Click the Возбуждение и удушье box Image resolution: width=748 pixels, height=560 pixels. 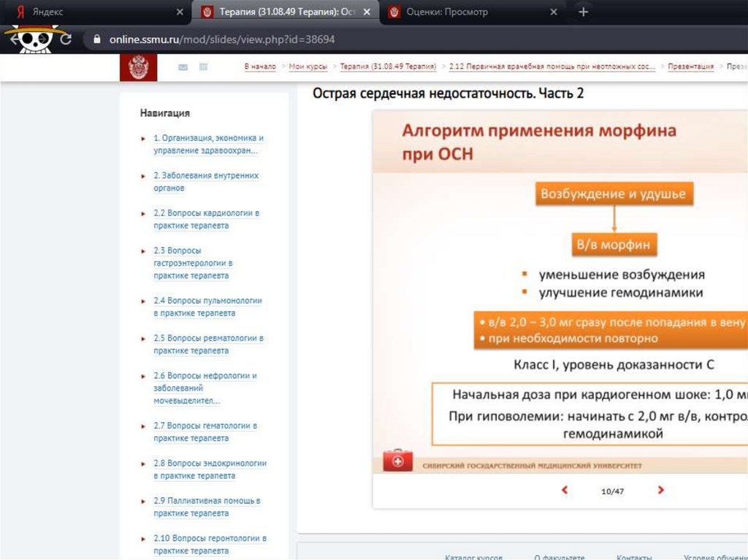tap(614, 193)
